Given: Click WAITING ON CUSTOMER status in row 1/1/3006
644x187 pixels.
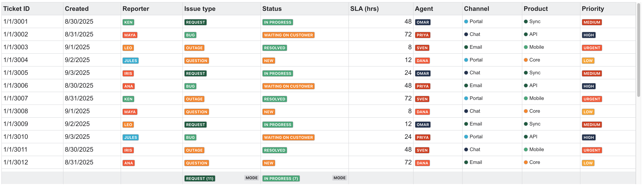Looking at the screenshot, I should click(x=288, y=86).
